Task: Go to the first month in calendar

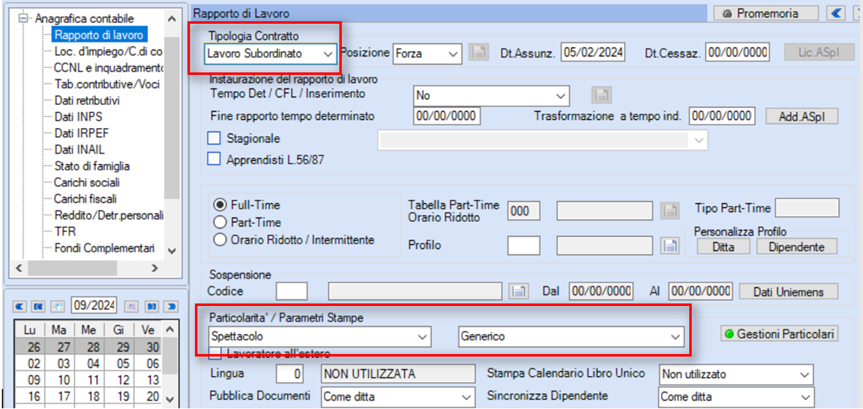Action: pyautogui.click(x=20, y=305)
